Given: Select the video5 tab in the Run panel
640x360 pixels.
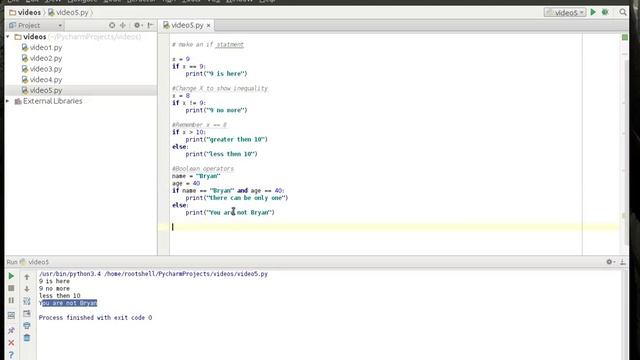Looking at the screenshot, I should pos(34,262).
